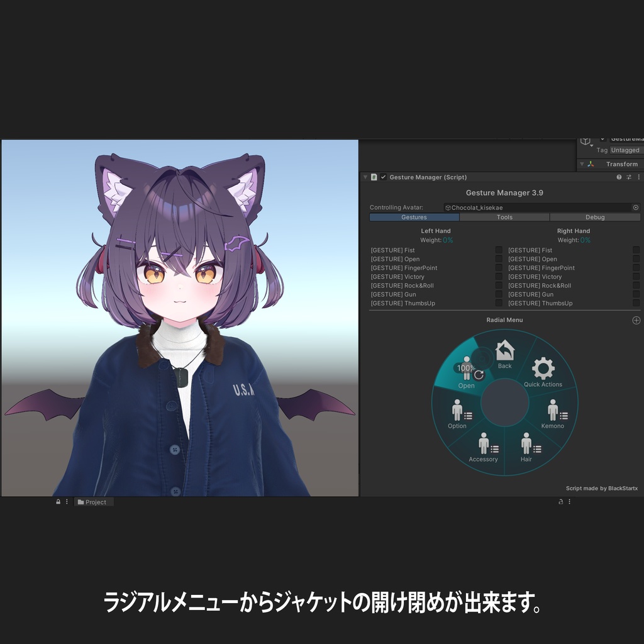644x644 pixels.
Task: Open the Gesture Manager context menu dots
Action: coord(638,177)
